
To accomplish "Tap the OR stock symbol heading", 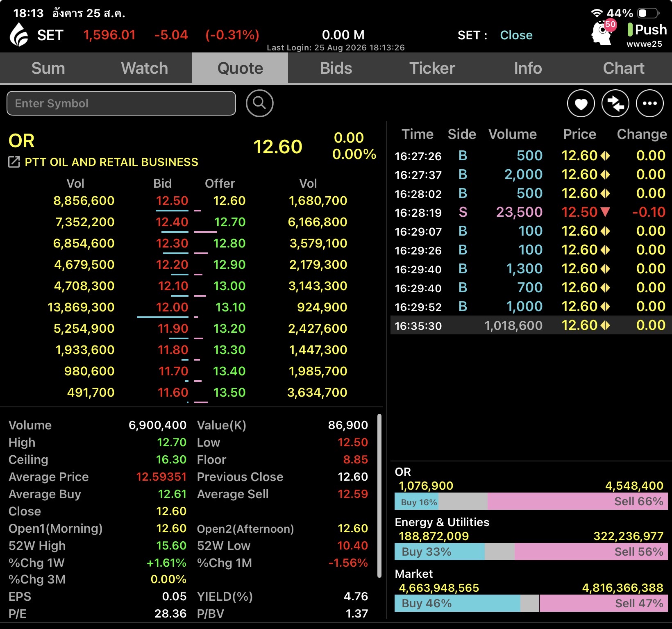I will click(22, 141).
